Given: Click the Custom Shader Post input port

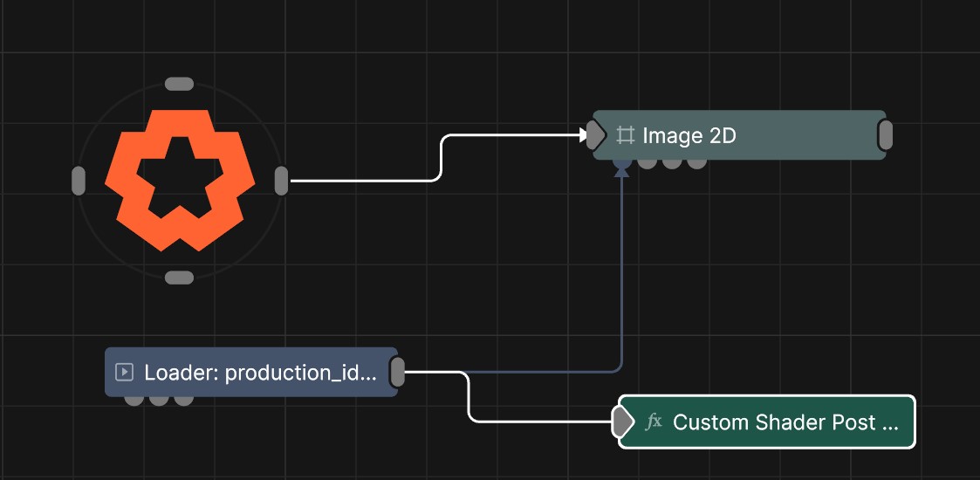Looking at the screenshot, I should click(x=621, y=422).
